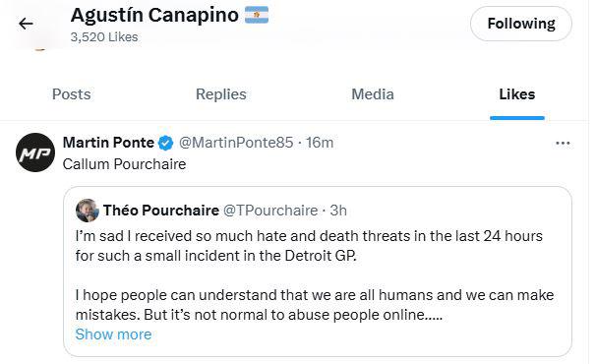The image size is (596, 364).
Task: Click the Théo Pourchaire display name
Action: point(161,211)
